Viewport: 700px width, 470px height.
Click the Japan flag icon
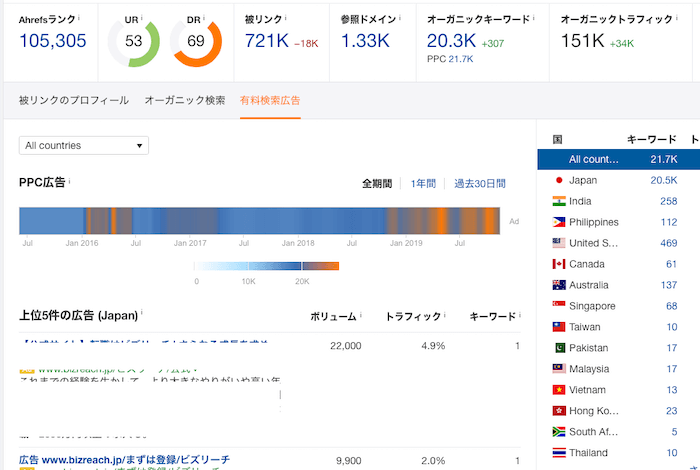click(x=559, y=180)
